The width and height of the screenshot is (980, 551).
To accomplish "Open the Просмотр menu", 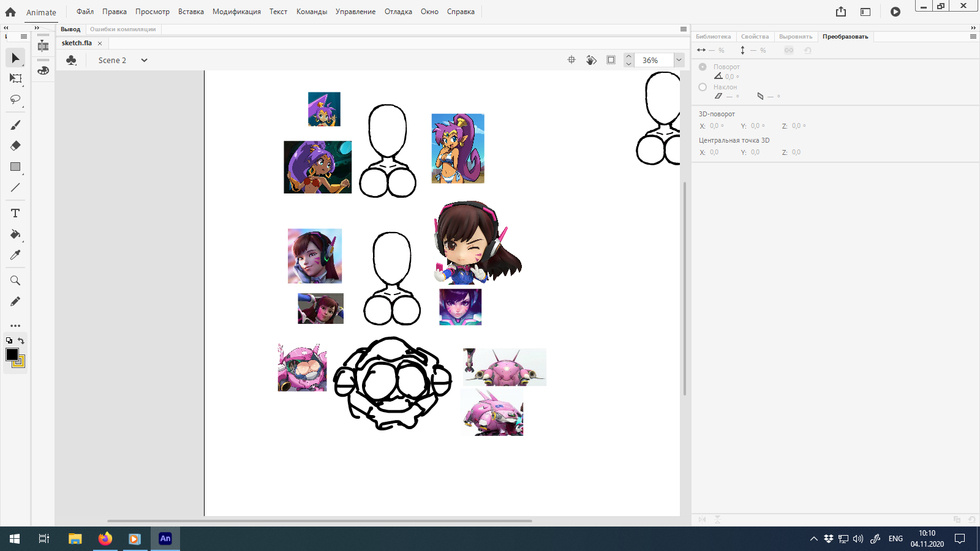I will (153, 12).
